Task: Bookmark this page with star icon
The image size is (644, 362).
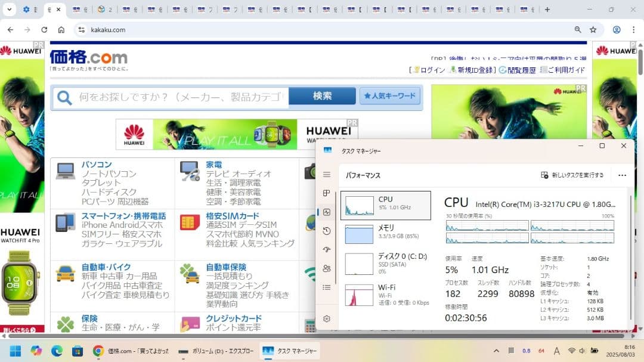Action: 593,30
